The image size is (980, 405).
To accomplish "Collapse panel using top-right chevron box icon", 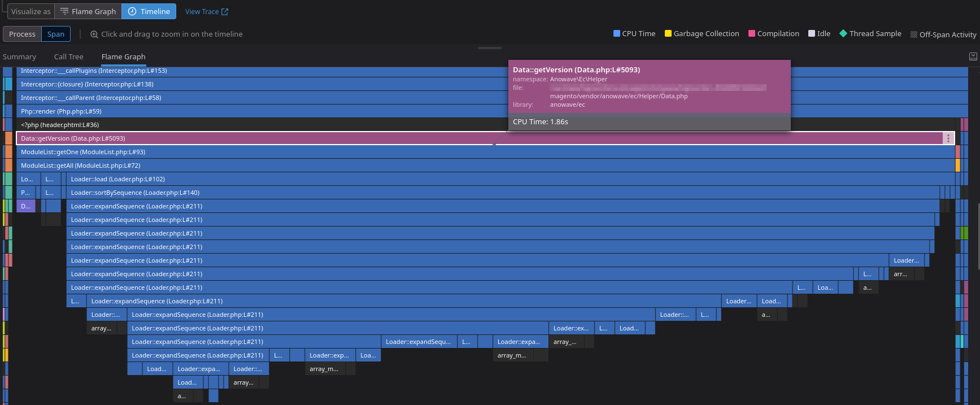I will 973,56.
